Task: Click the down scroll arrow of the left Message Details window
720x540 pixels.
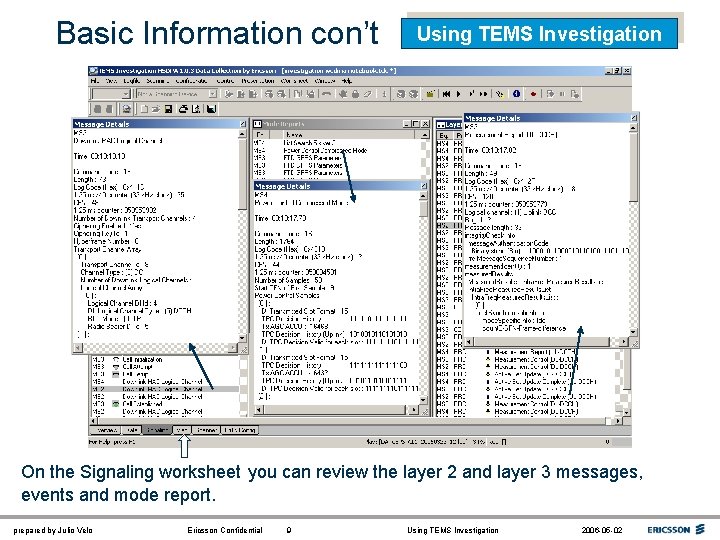Action: click(242, 338)
